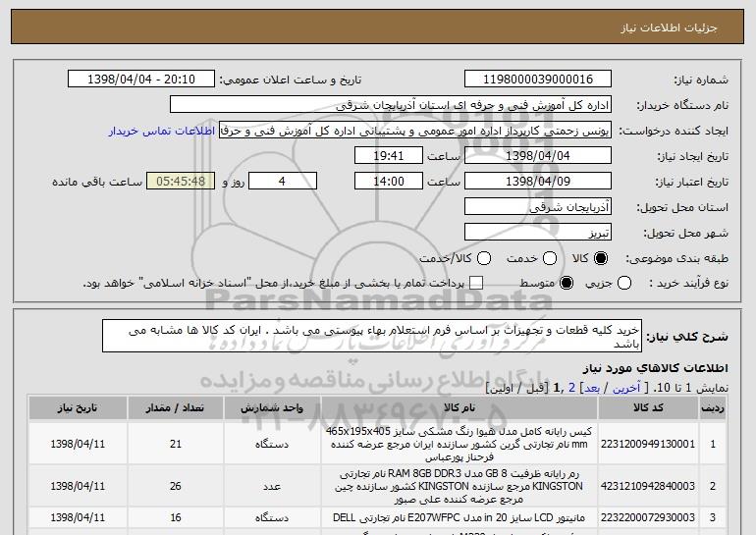Click the واحد شمارش column header
The height and width of the screenshot is (535, 756).
click(272, 407)
